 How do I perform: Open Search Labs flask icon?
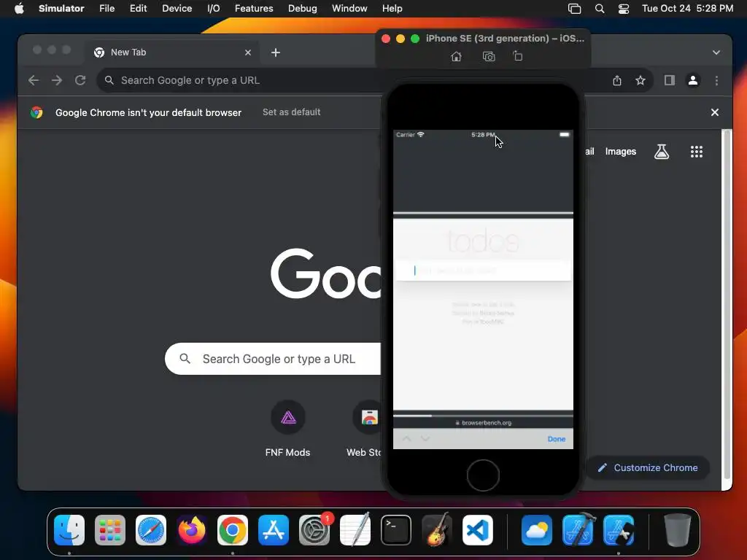tap(661, 152)
